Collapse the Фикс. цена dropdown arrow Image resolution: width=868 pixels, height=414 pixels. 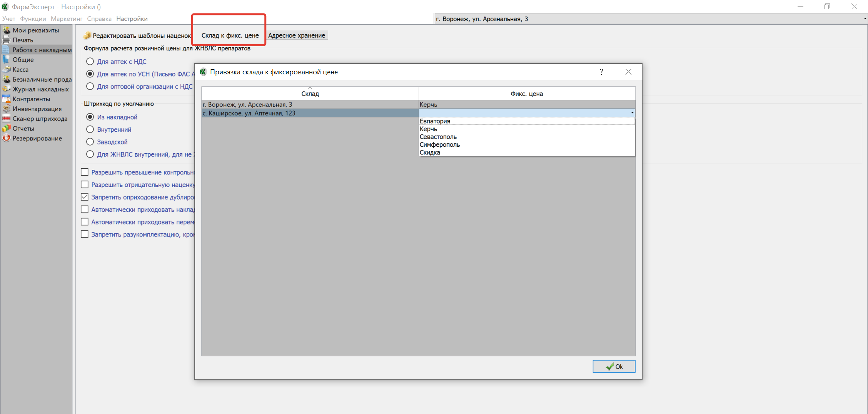pos(632,113)
